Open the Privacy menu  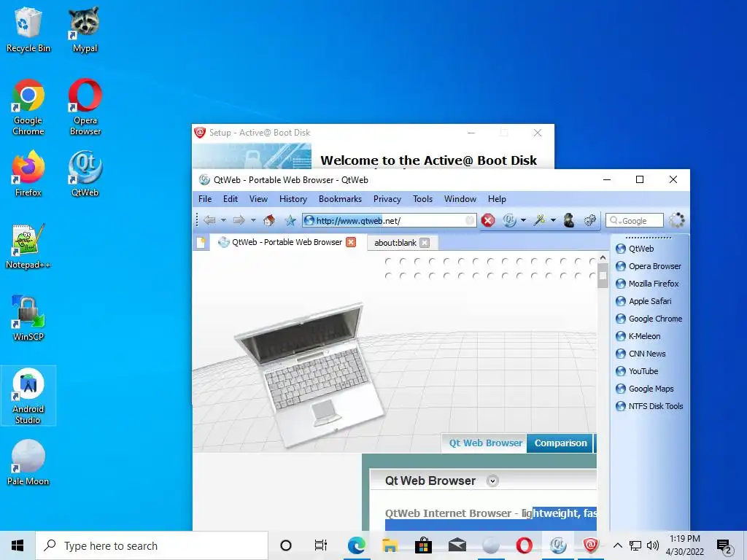[x=387, y=199]
